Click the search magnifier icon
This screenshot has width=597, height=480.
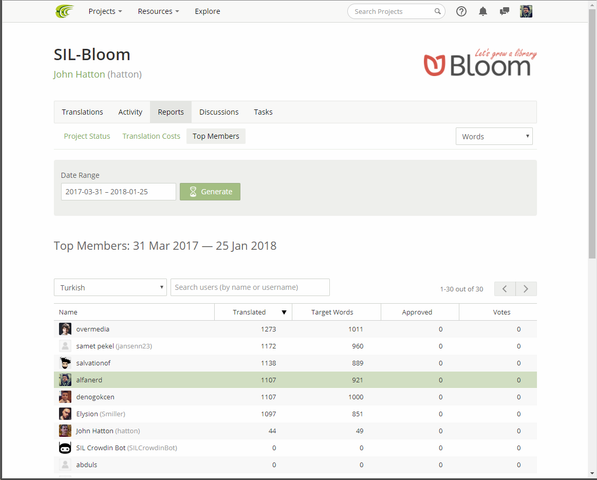[x=437, y=11]
